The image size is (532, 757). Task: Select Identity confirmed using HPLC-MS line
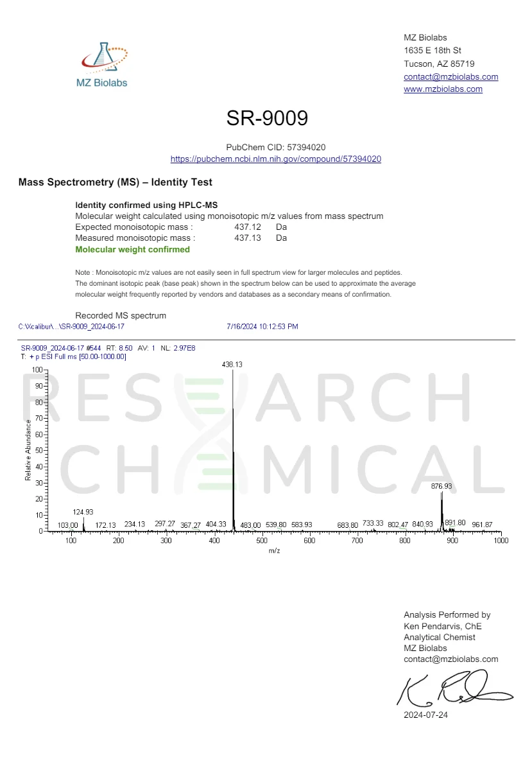pos(146,205)
